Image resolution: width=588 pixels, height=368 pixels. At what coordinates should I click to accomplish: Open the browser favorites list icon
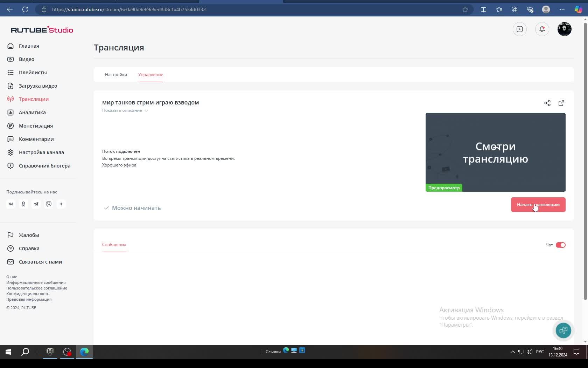coord(499,9)
